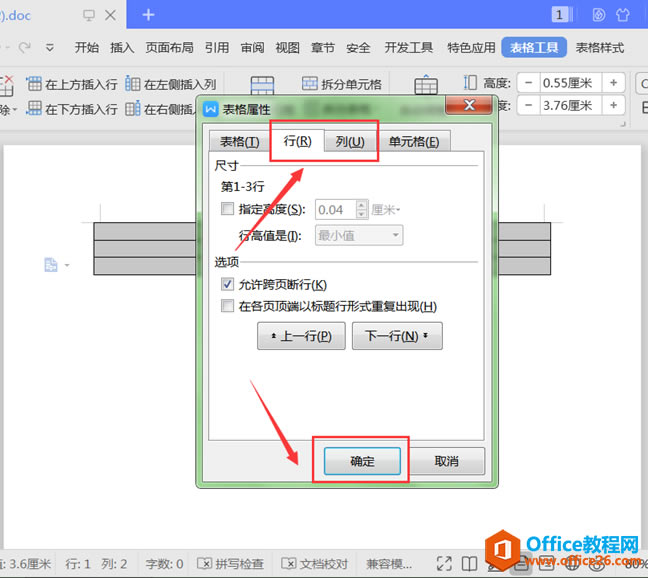
Task: Click the merge cells table icon
Action: [x=262, y=86]
